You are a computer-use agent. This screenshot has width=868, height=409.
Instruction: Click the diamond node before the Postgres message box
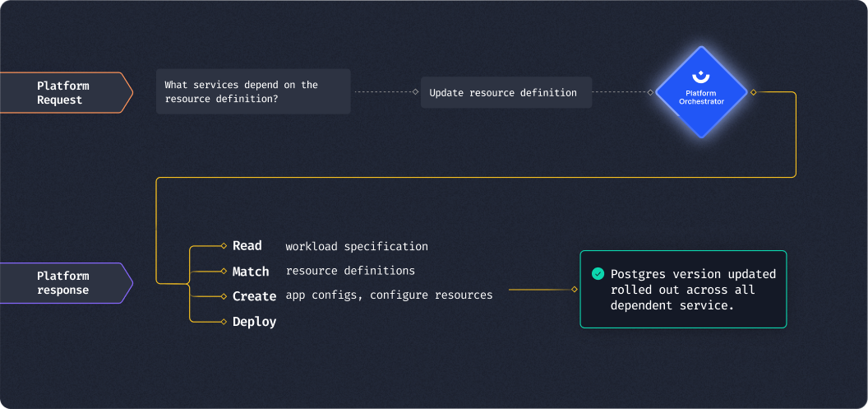[x=574, y=290]
